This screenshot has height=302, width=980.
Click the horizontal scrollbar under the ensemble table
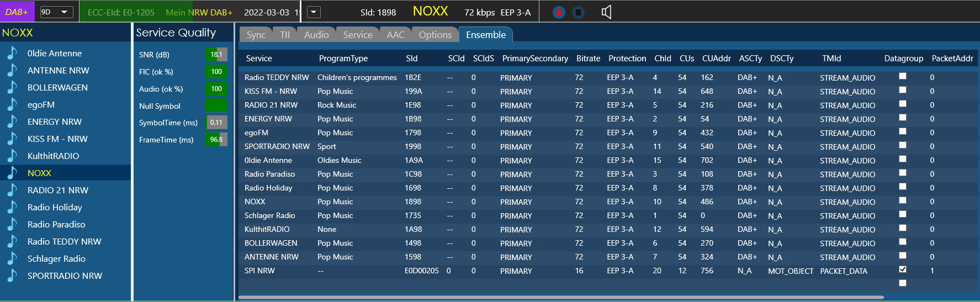pos(560,297)
